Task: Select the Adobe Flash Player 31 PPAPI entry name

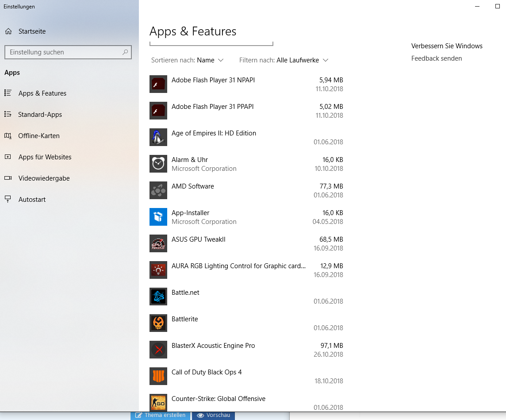Action: point(212,107)
